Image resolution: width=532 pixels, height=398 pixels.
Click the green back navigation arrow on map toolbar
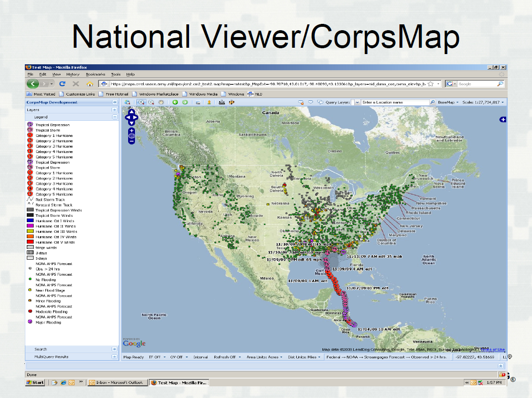pos(175,102)
